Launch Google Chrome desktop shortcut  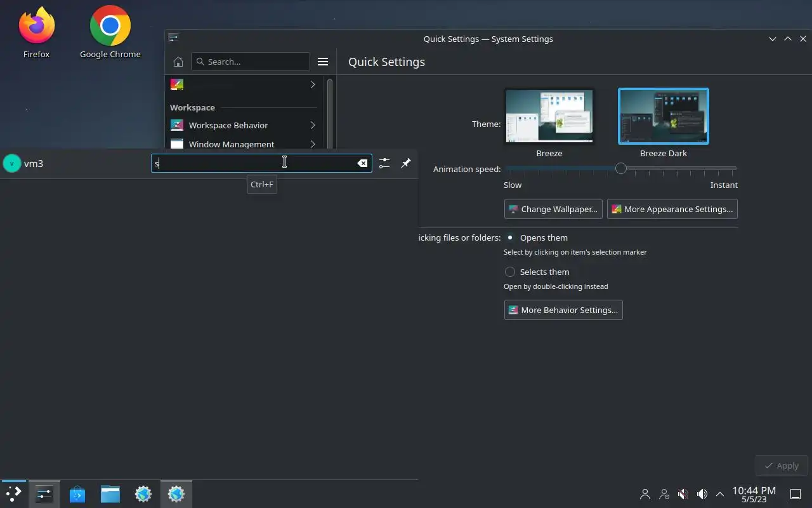[110, 32]
